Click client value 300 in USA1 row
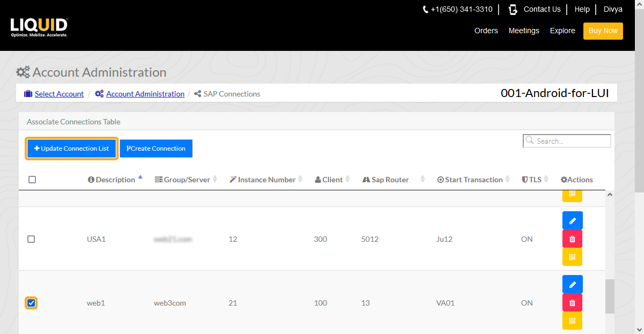 coord(320,239)
